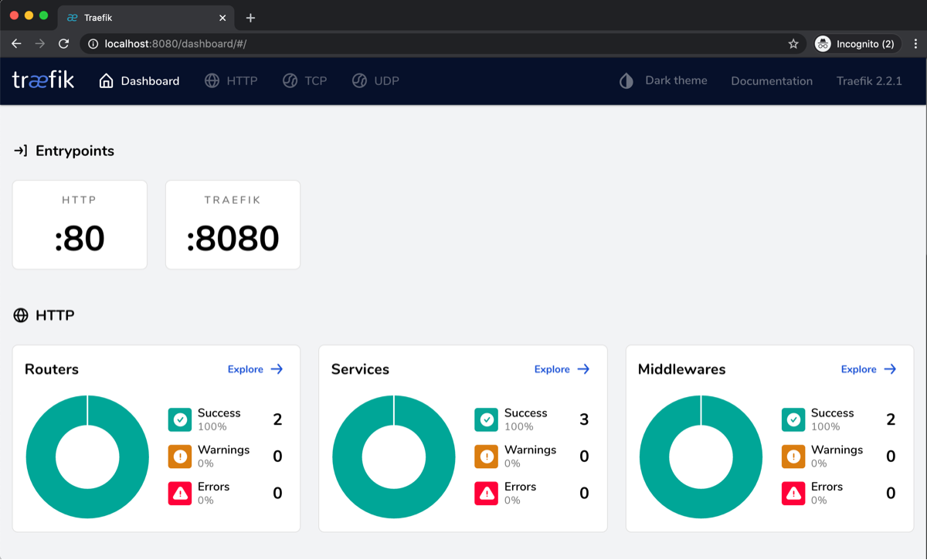
Task: Explore the Services list
Action: click(x=562, y=369)
